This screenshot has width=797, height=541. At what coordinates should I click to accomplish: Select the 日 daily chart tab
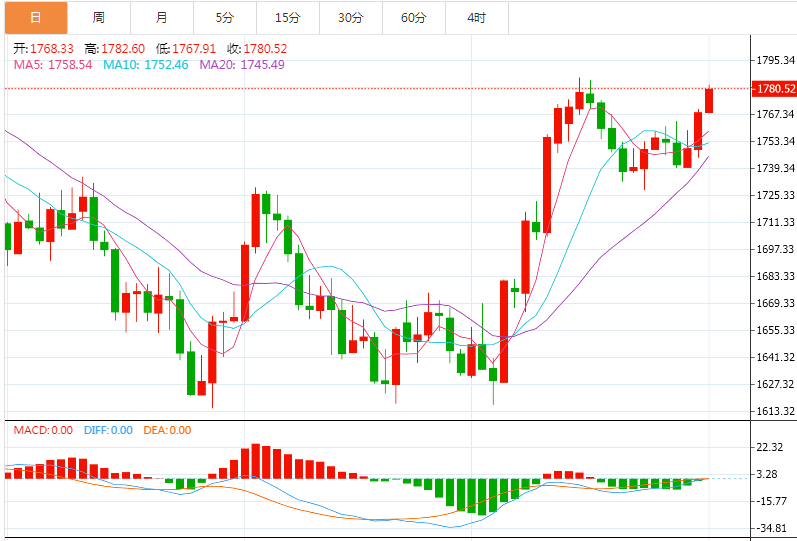36,18
